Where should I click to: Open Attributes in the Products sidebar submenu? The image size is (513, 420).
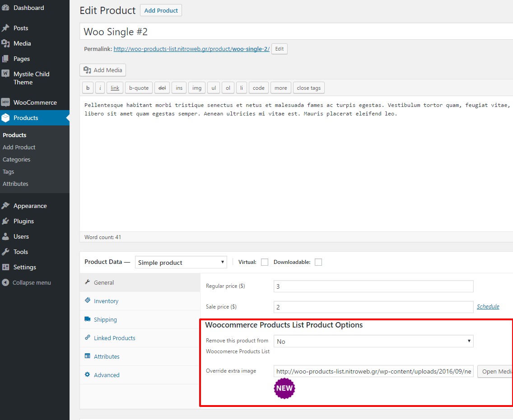pos(15,184)
